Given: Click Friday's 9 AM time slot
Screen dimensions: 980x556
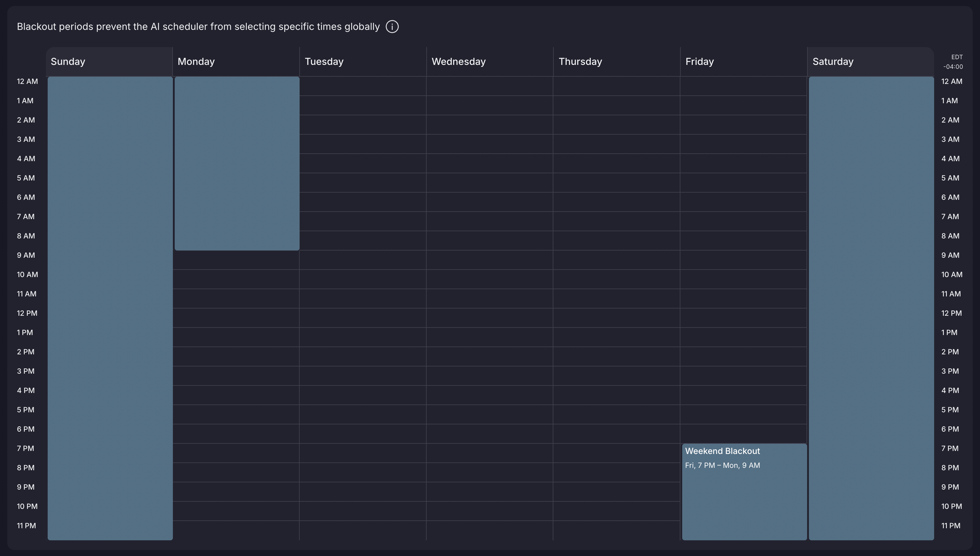Looking at the screenshot, I should 743,260.
